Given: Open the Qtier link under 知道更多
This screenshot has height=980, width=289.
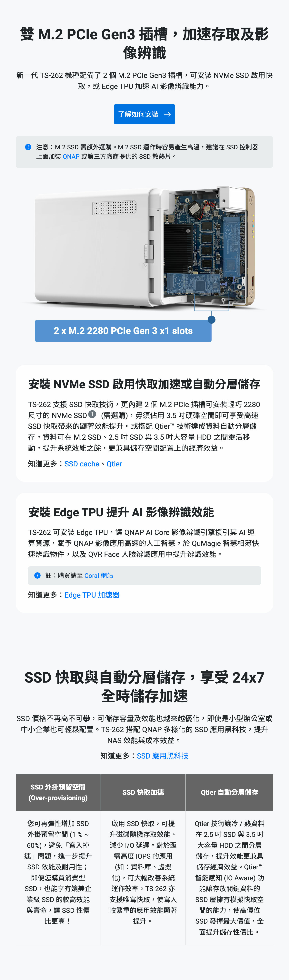Looking at the screenshot, I should coord(114,464).
